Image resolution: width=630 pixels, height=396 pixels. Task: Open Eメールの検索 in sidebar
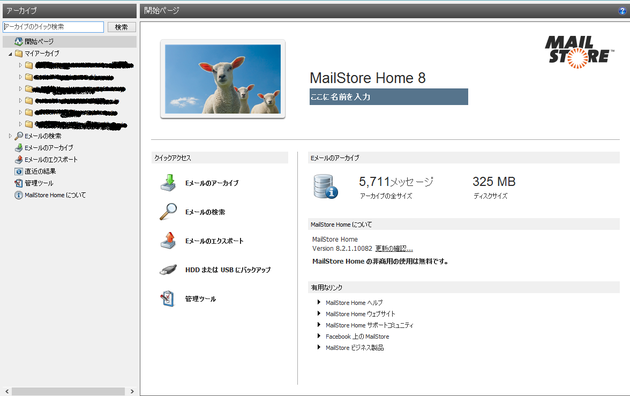[43, 136]
